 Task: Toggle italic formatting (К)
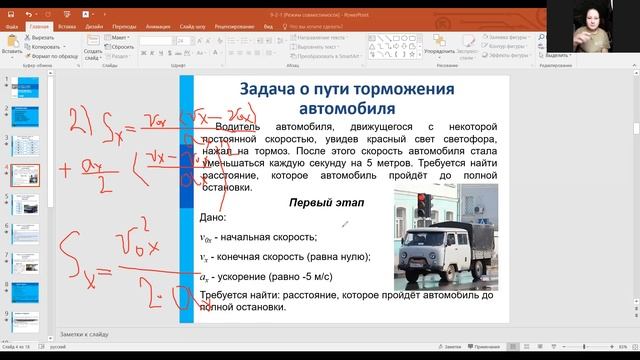[x=152, y=53]
